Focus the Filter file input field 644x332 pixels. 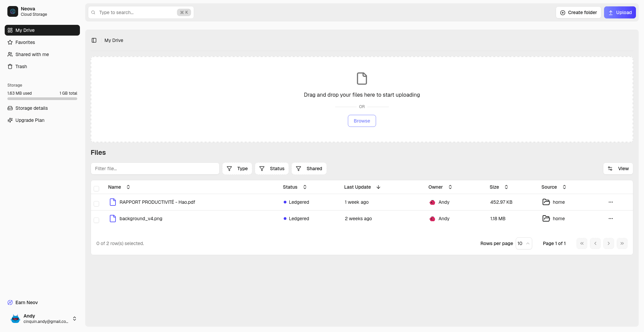(x=155, y=169)
